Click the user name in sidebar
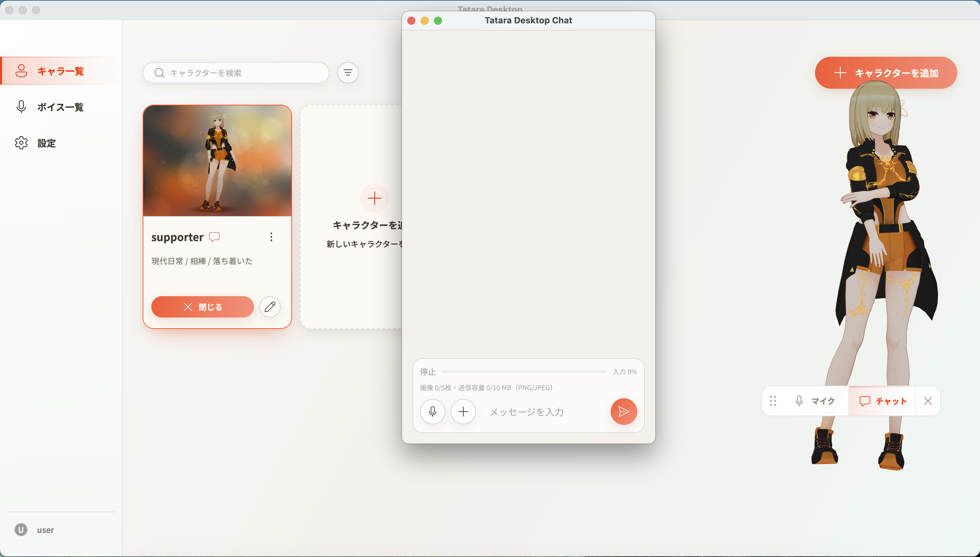980x557 pixels. [45, 530]
